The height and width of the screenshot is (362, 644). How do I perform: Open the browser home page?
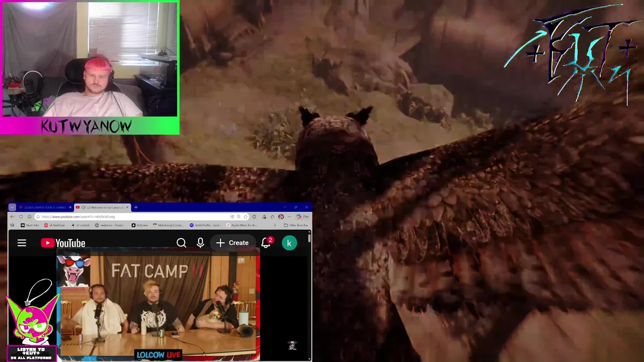pyautogui.click(x=29, y=217)
